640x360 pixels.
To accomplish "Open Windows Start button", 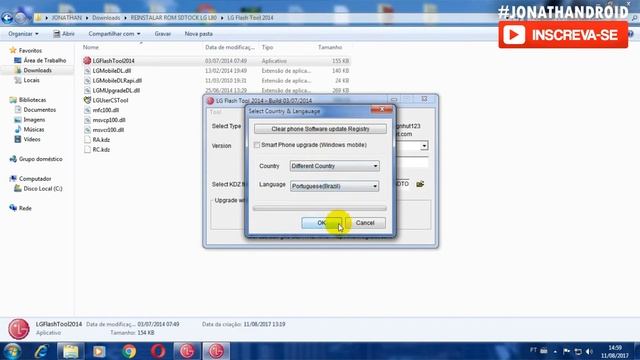I will tap(12, 351).
